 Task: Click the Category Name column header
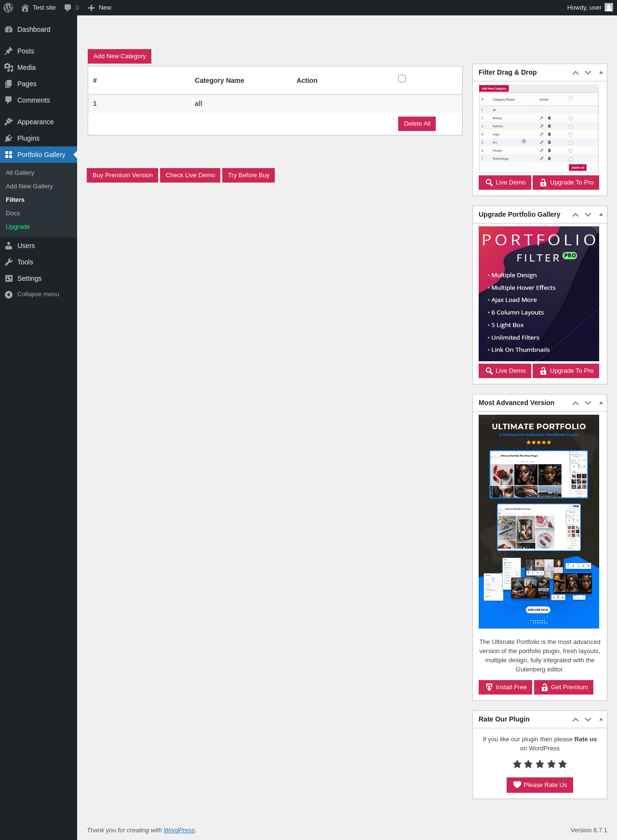pos(219,80)
